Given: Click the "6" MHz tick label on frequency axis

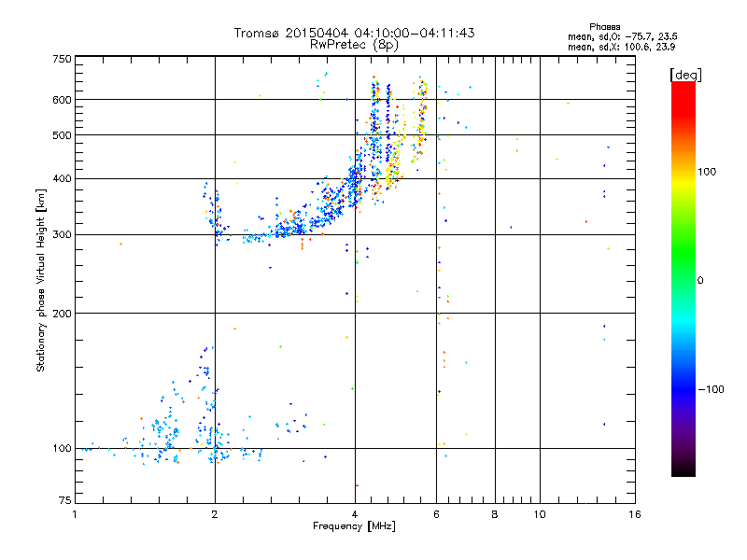Looking at the screenshot, I should pos(436,514).
